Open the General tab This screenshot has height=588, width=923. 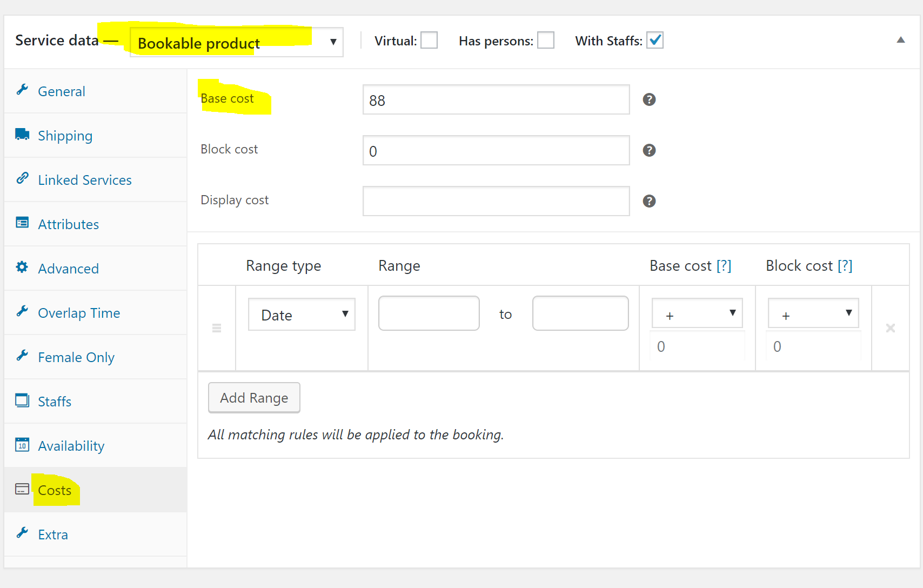click(x=96, y=91)
